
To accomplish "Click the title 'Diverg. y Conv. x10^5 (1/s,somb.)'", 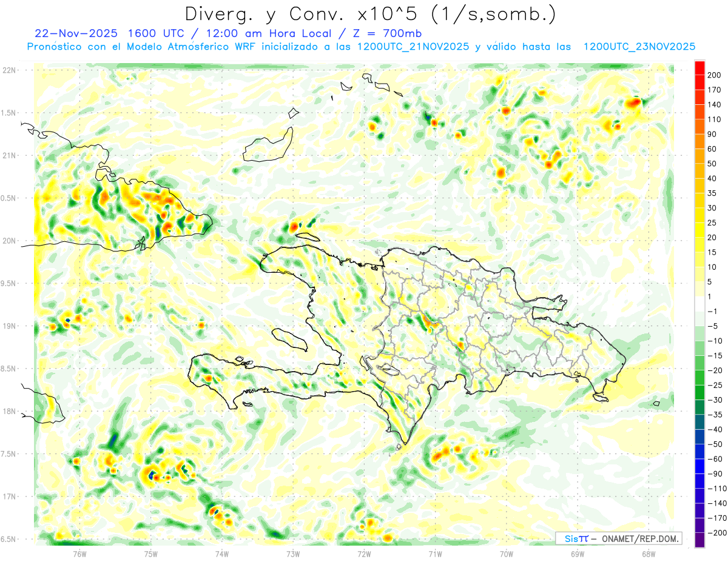I will point(370,13).
